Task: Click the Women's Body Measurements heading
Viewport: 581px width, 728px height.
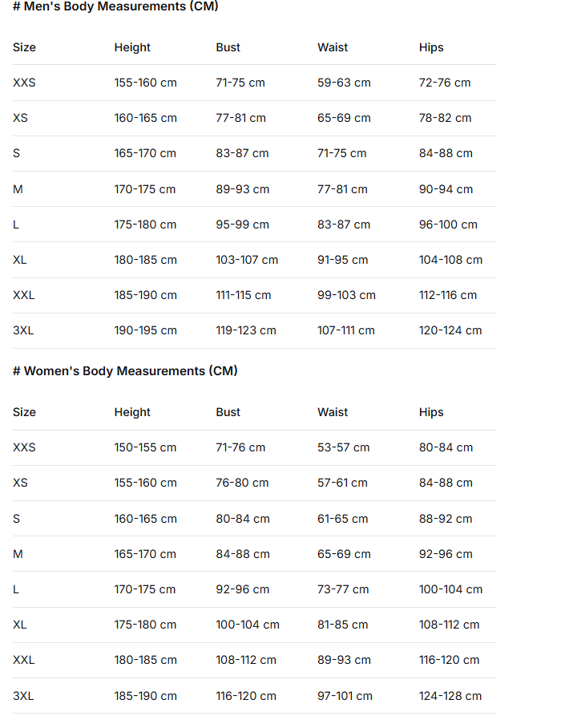Action: (125, 371)
